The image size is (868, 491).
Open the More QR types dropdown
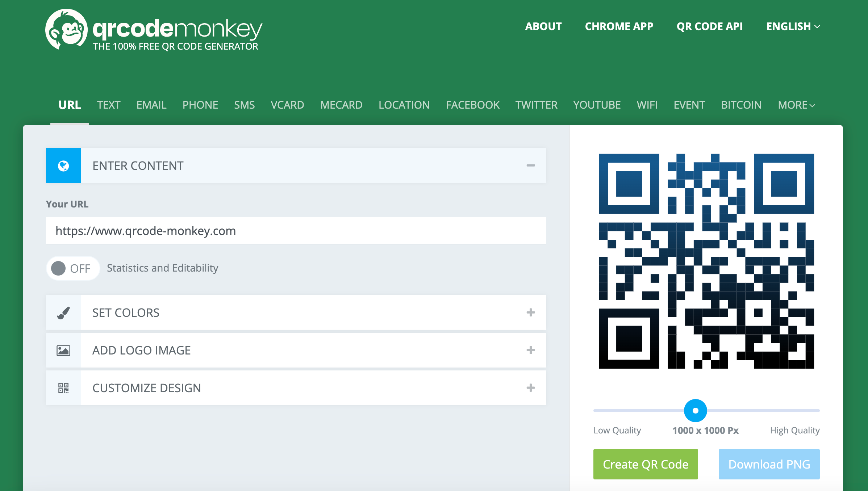[797, 105]
